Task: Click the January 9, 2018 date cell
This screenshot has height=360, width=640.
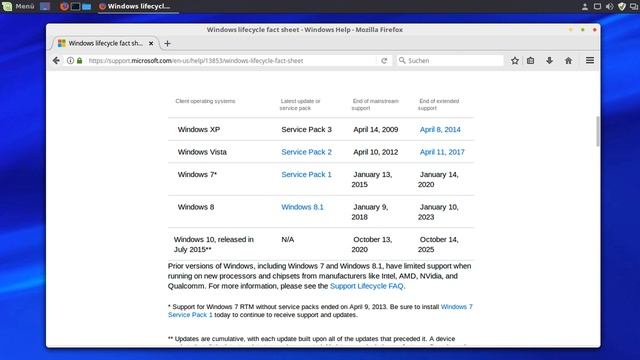Action: tap(370, 212)
